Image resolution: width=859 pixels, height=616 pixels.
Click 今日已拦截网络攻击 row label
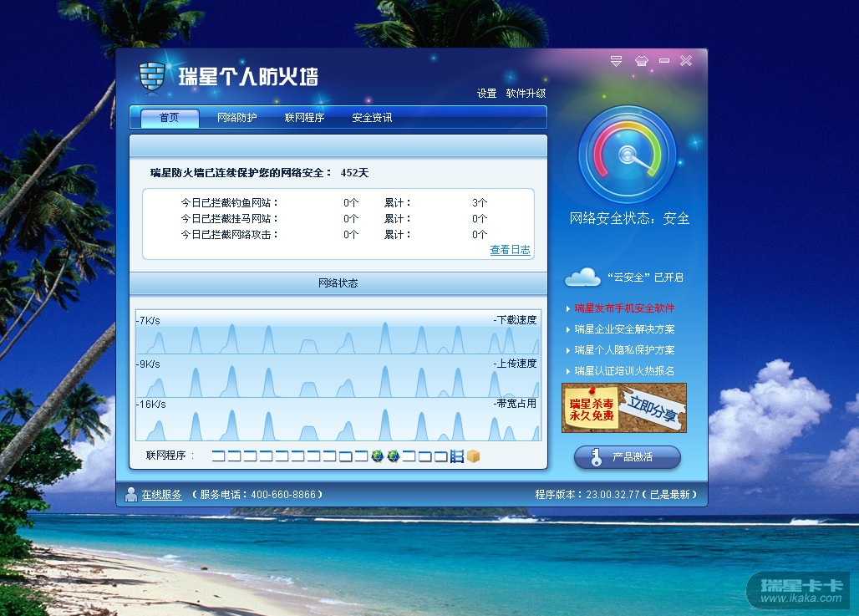[x=230, y=235]
